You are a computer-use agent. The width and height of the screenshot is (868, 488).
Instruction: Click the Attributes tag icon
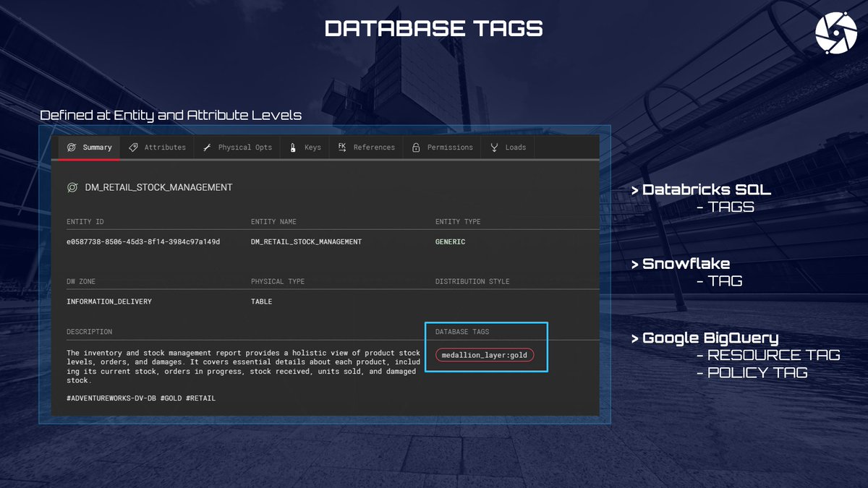click(x=133, y=147)
